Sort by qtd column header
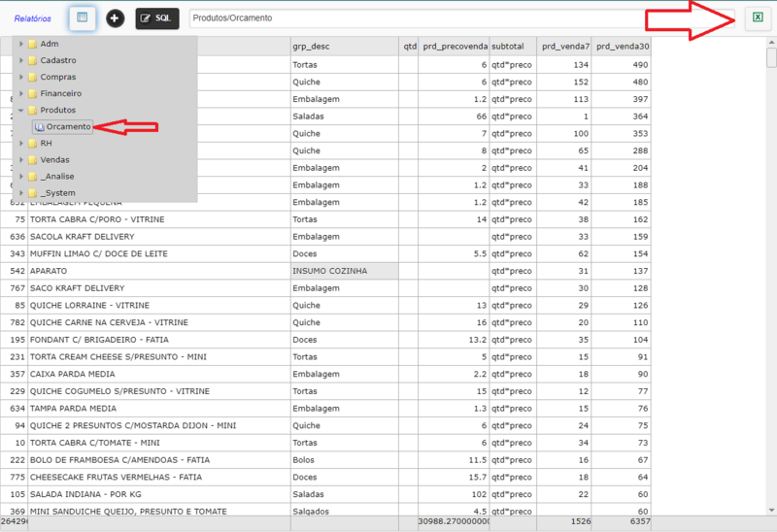 click(408, 46)
